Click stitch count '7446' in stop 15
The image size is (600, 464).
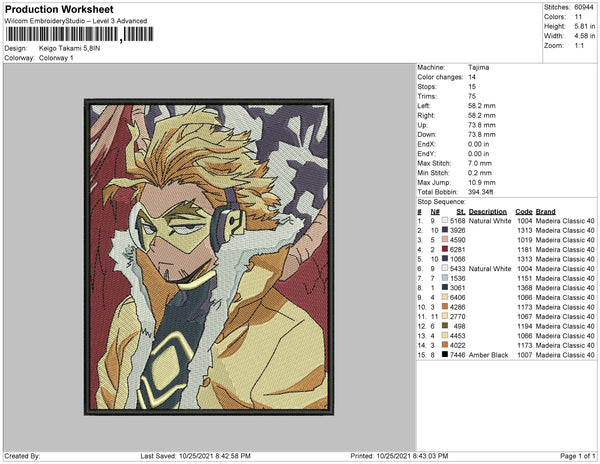pyautogui.click(x=458, y=355)
